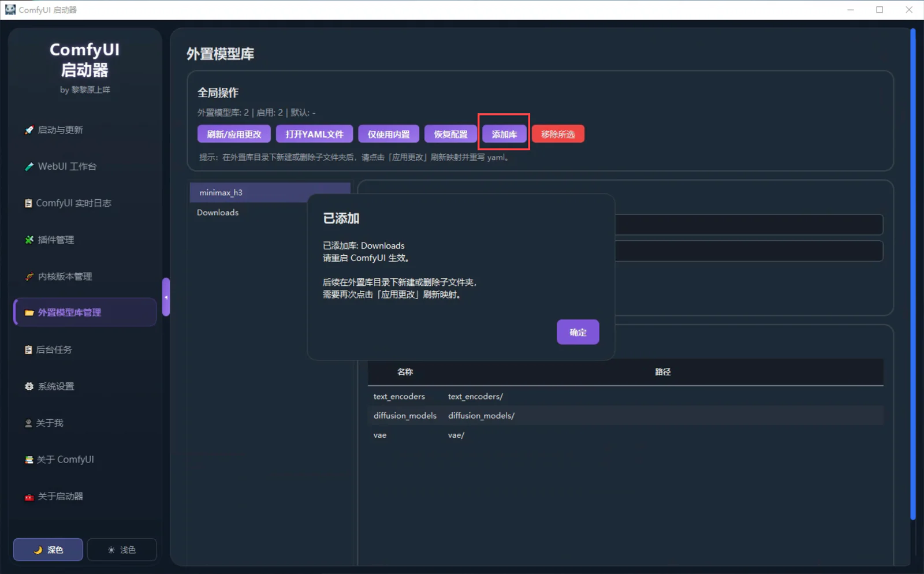This screenshot has height=574, width=924.
Task: Confirm the dialog with 确定
Action: coord(577,332)
